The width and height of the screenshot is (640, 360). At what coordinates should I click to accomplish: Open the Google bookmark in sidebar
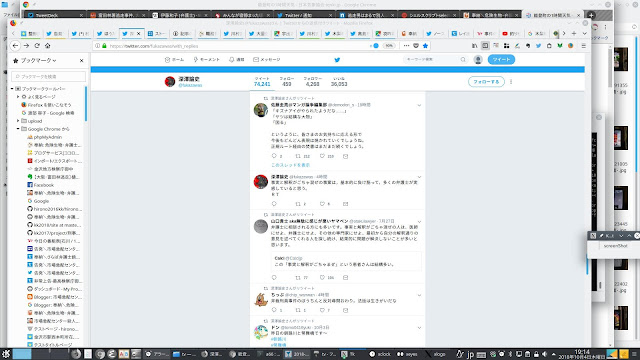41,201
